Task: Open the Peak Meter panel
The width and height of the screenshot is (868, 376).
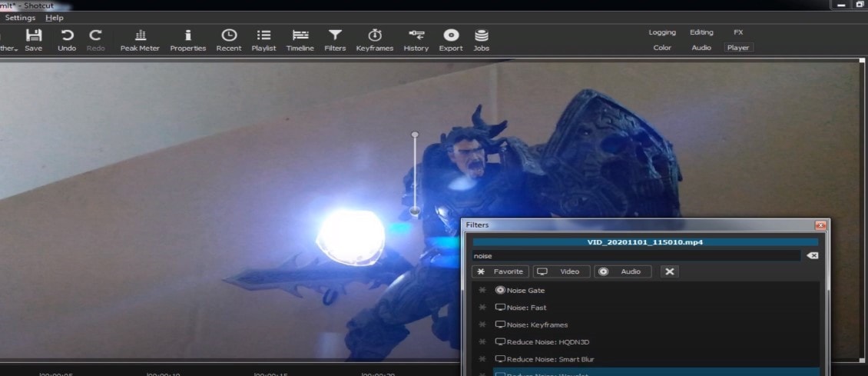Action: pos(140,41)
